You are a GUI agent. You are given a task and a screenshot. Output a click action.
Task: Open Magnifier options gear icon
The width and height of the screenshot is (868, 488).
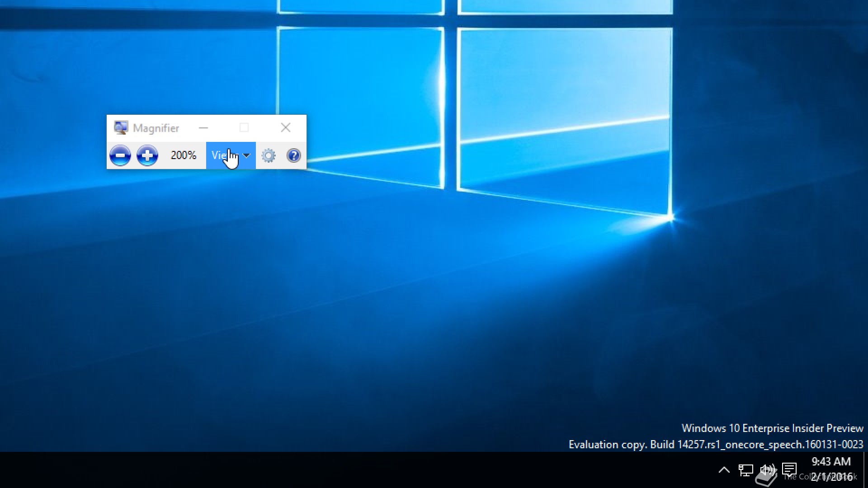tap(269, 155)
